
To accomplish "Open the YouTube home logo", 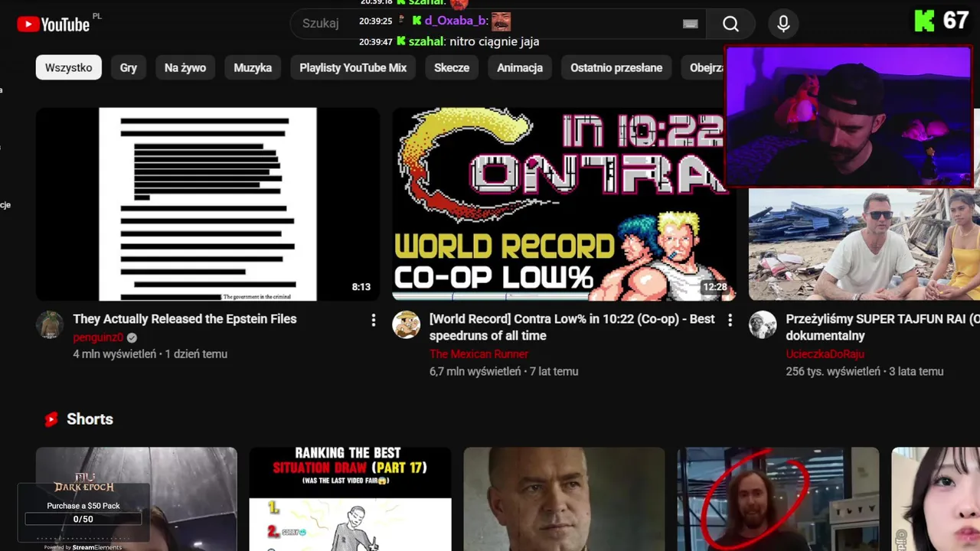I will [x=54, y=24].
